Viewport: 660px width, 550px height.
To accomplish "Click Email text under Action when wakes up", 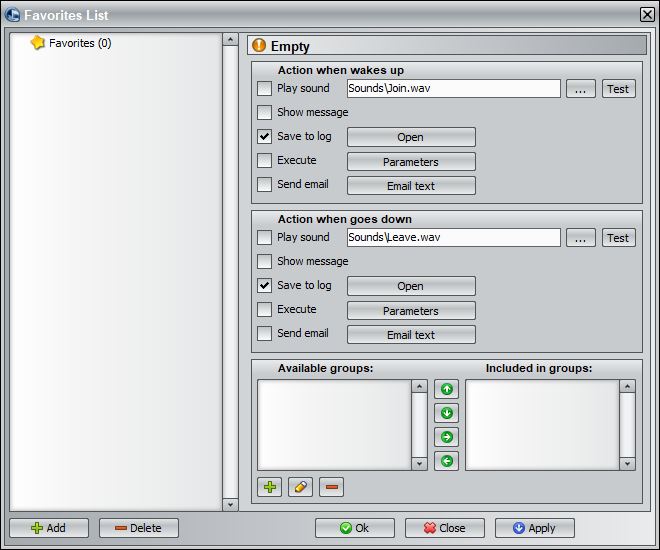I will pyautogui.click(x=411, y=186).
